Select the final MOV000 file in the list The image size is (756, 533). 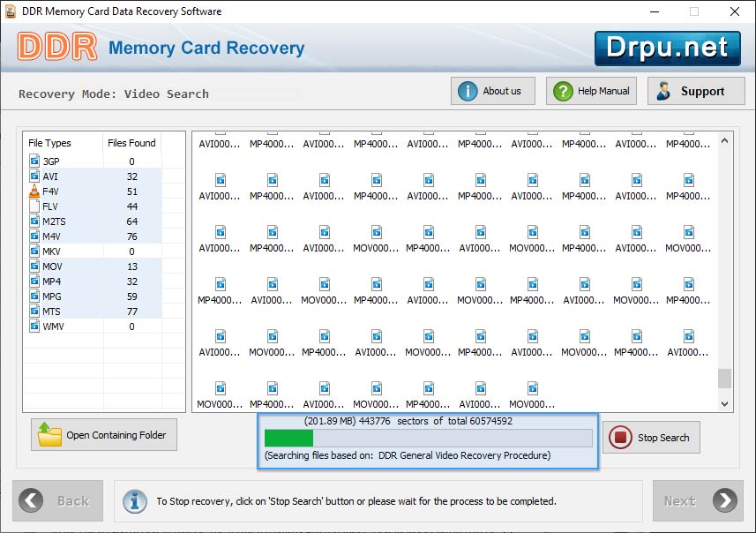coord(532,395)
